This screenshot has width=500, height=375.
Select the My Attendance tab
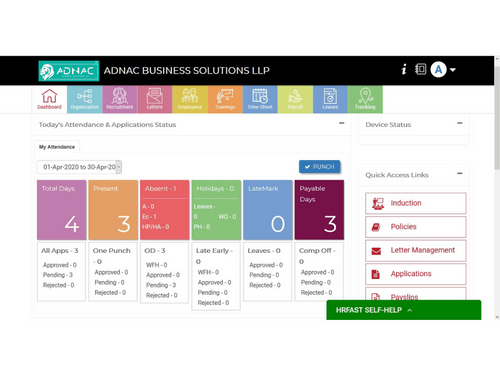tap(57, 147)
